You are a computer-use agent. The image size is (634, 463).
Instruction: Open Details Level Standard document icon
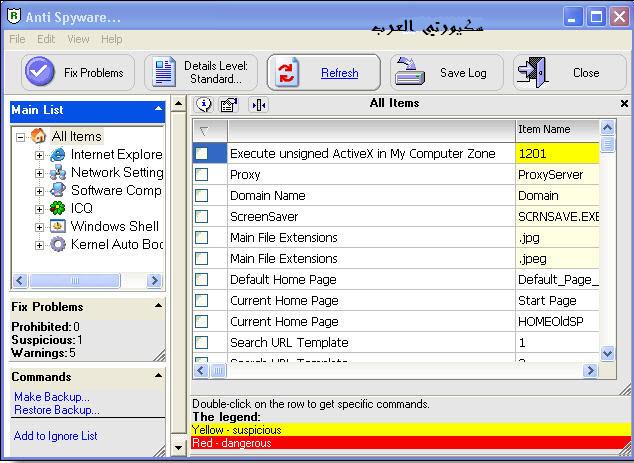pos(164,72)
